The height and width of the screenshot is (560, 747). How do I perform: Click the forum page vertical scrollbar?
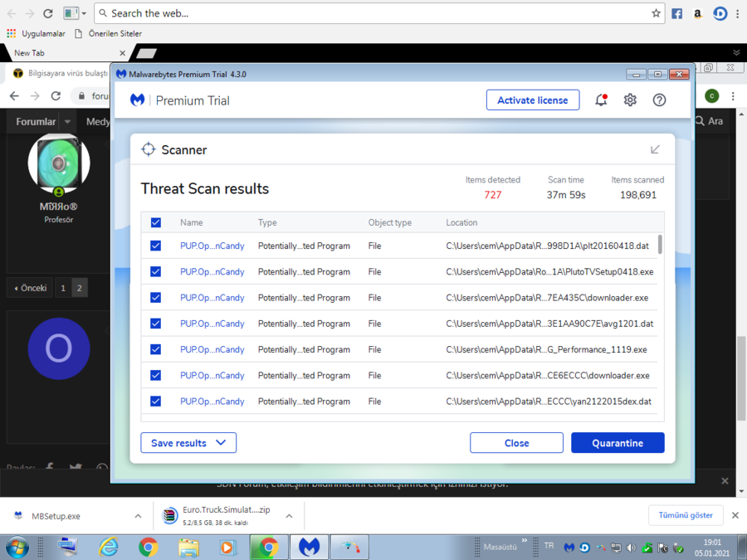tap(741, 378)
